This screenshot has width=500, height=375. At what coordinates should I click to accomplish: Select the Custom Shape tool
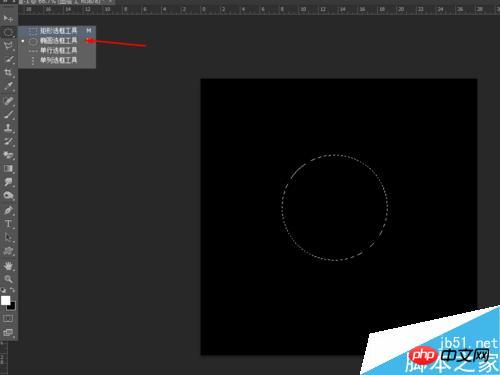pos(8,251)
